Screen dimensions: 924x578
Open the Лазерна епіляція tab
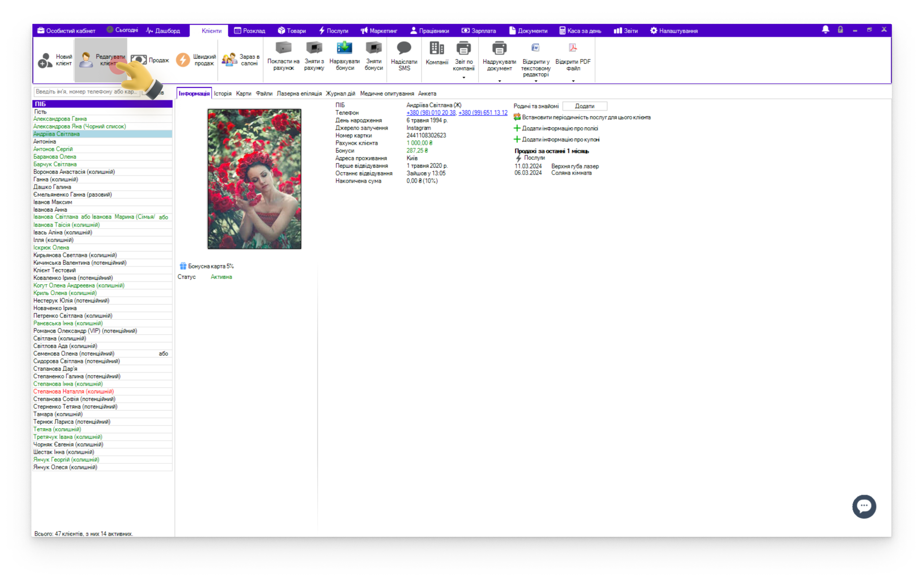pos(299,93)
